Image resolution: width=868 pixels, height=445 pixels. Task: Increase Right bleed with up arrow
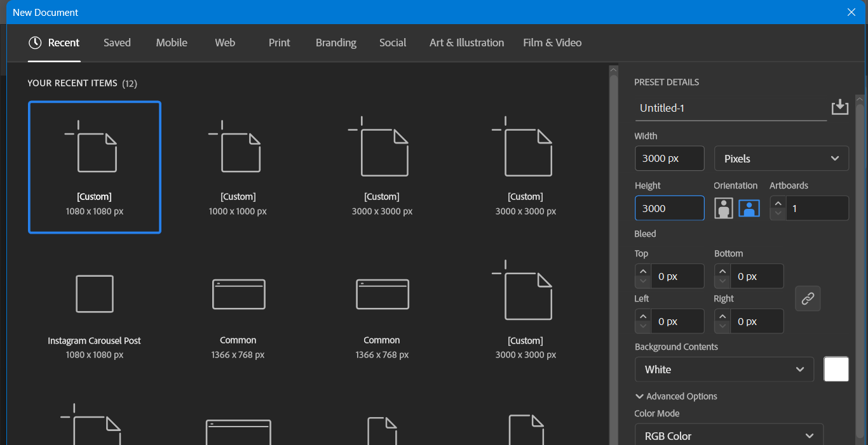pyautogui.click(x=722, y=316)
